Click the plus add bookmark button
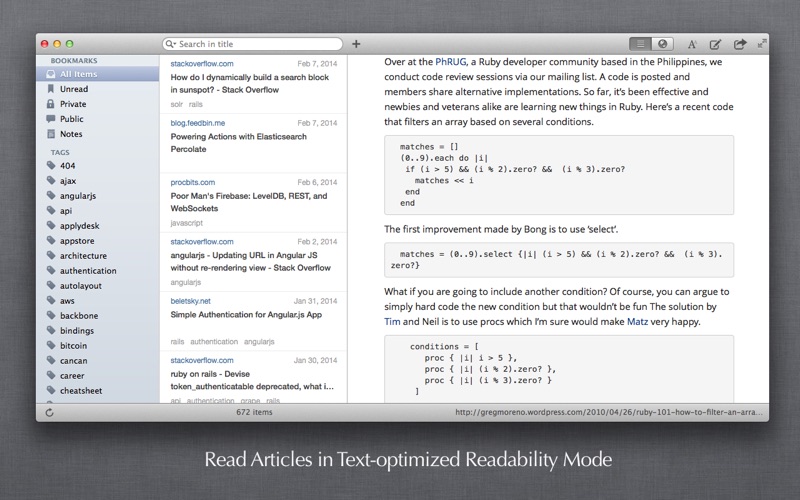Image resolution: width=800 pixels, height=500 pixels. click(x=356, y=44)
